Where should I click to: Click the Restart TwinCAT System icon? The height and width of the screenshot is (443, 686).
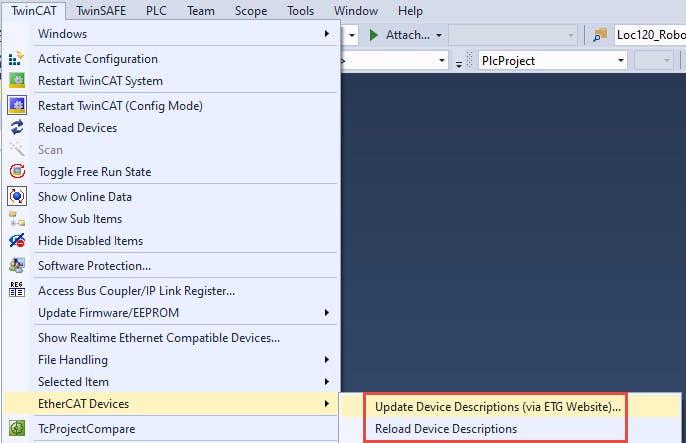point(17,81)
